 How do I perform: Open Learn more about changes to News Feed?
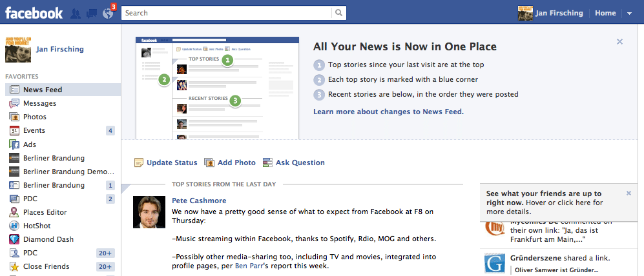pyautogui.click(x=388, y=112)
